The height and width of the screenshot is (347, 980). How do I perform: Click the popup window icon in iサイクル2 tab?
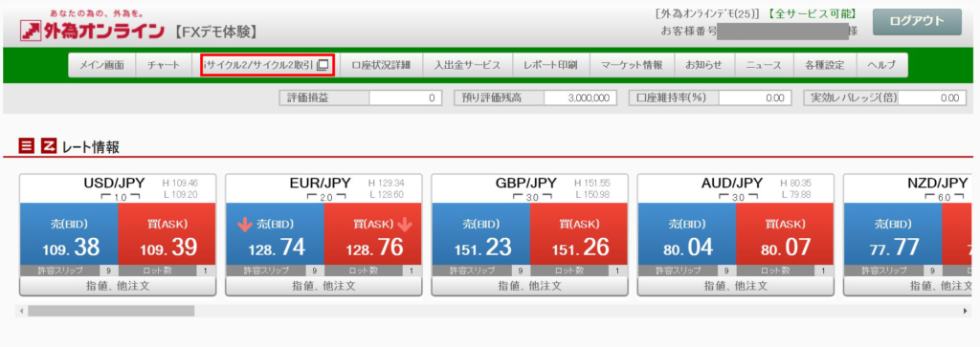pos(322,65)
